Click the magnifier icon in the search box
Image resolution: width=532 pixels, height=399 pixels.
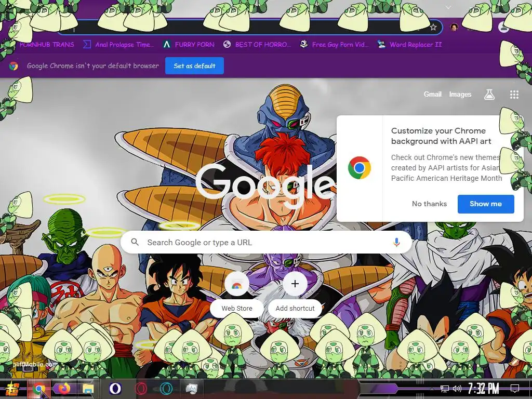[x=135, y=242]
